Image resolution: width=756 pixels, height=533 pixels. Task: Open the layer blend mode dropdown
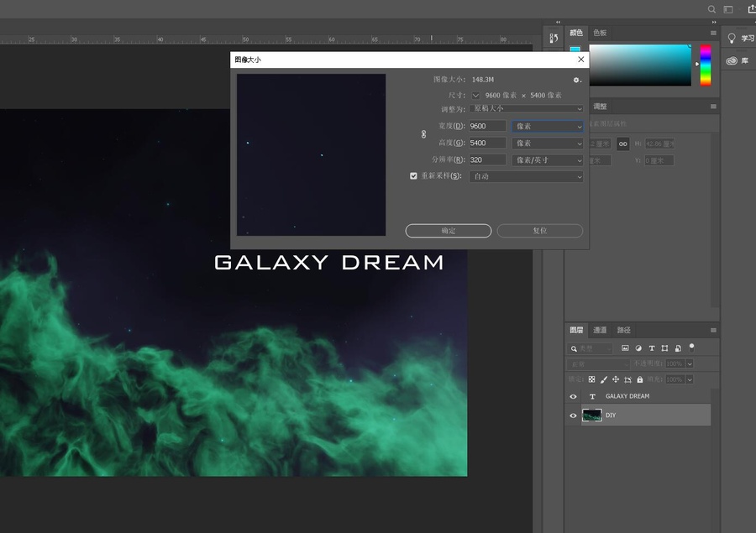click(599, 363)
